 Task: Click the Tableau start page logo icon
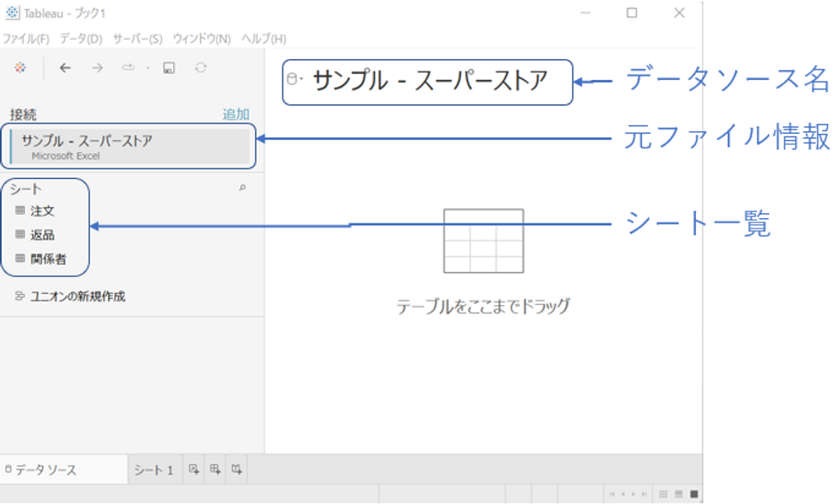[x=20, y=68]
